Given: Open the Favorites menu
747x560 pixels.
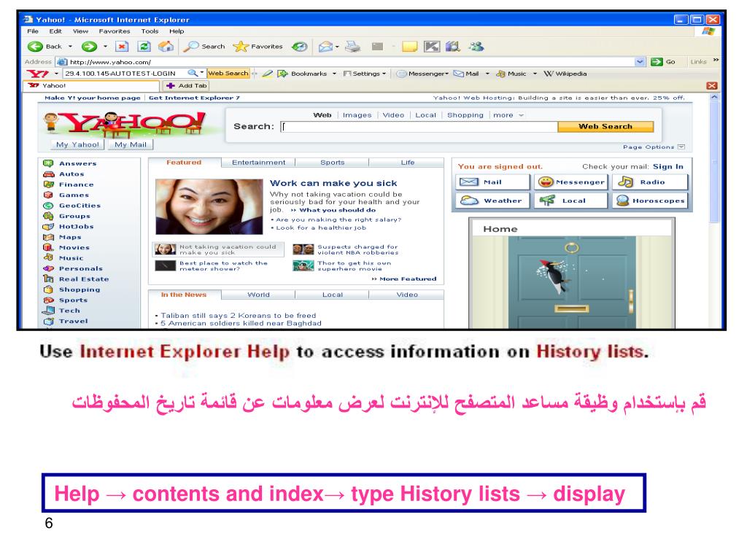Looking at the screenshot, I should (115, 31).
